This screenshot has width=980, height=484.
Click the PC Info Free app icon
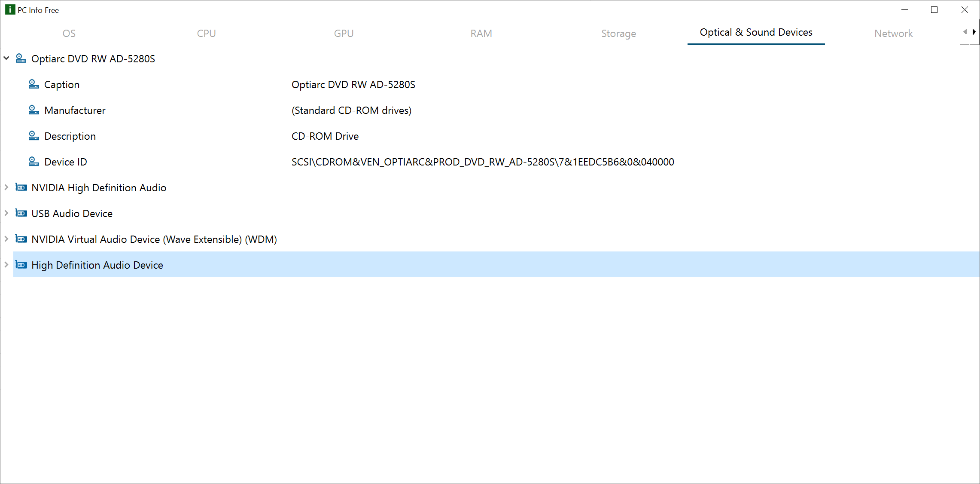coord(10,9)
